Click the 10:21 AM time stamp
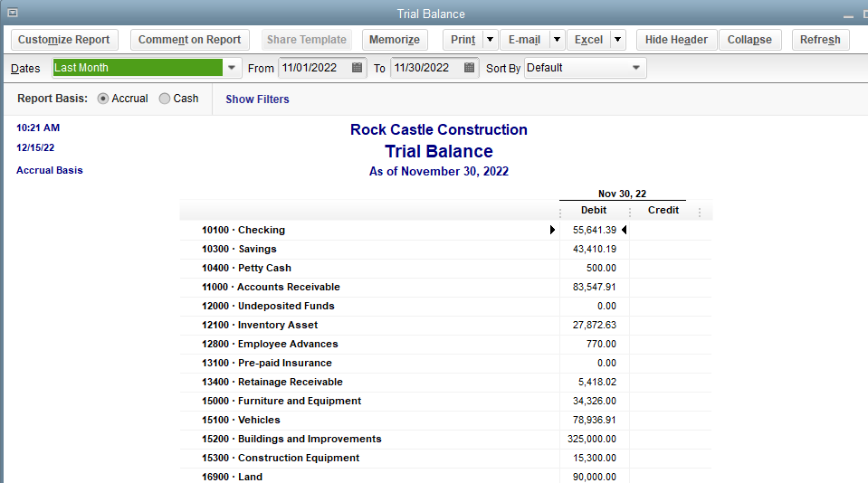 38,128
